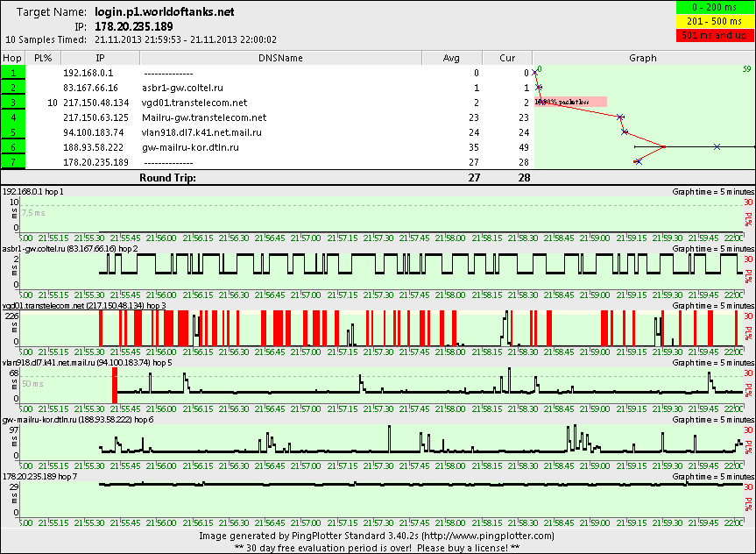Click the Avg column header
Screen dimensions: 756x554
point(451,58)
